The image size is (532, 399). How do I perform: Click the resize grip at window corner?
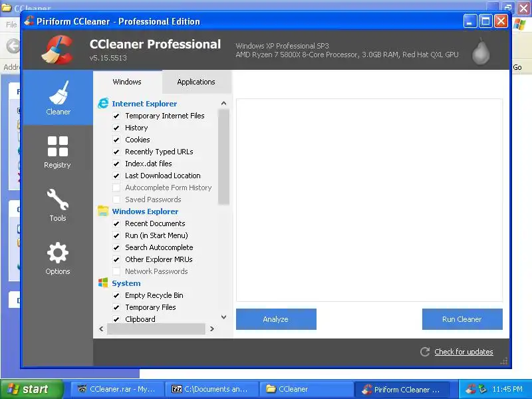[x=504, y=361]
